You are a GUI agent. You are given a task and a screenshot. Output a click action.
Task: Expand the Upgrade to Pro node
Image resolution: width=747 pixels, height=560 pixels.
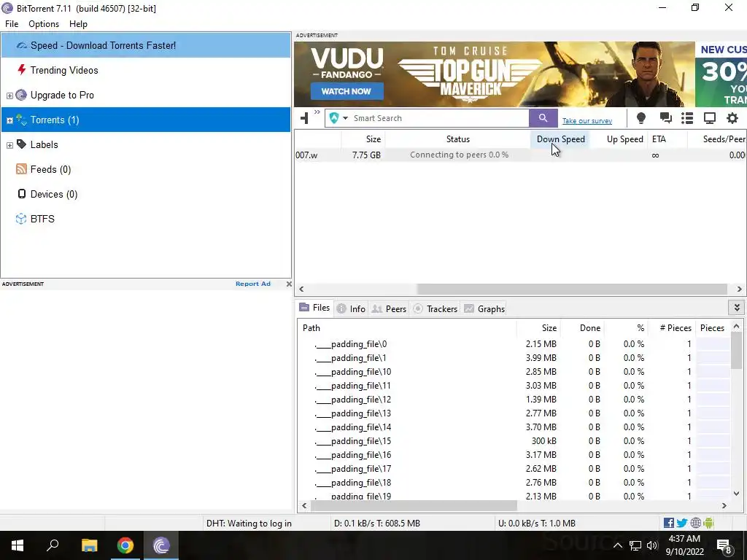(x=9, y=96)
